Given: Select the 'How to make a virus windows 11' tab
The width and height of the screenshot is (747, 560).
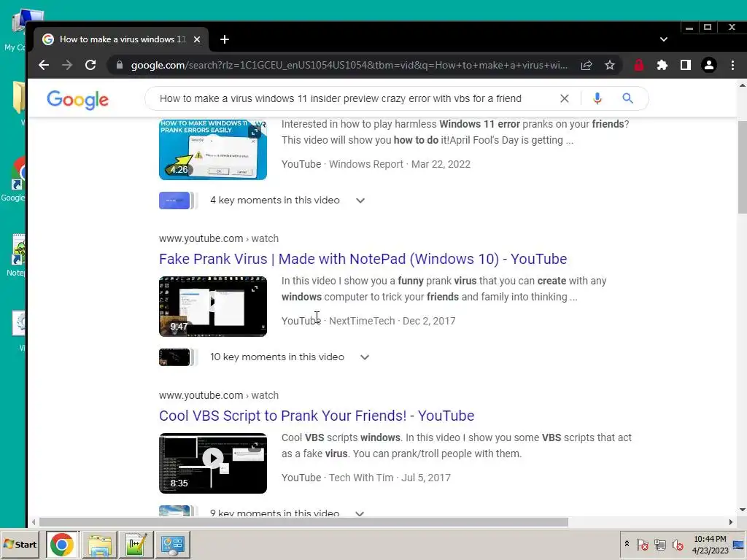Looking at the screenshot, I should click(122, 39).
